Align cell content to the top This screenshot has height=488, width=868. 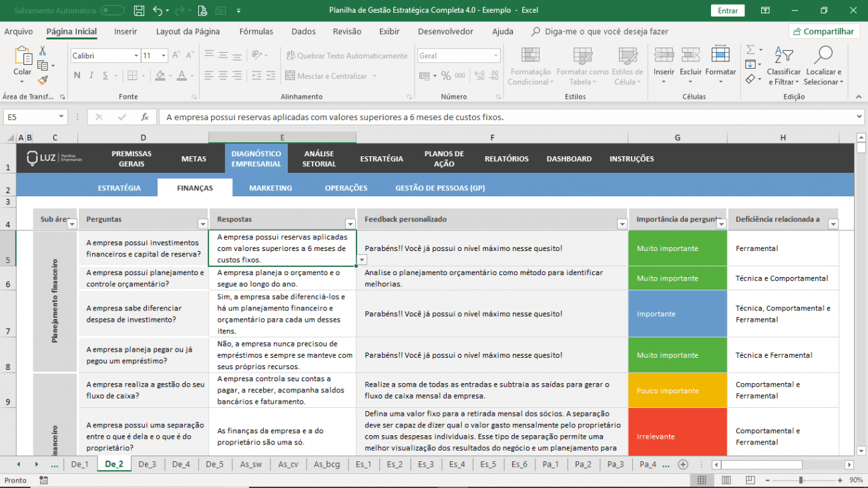coord(209,55)
